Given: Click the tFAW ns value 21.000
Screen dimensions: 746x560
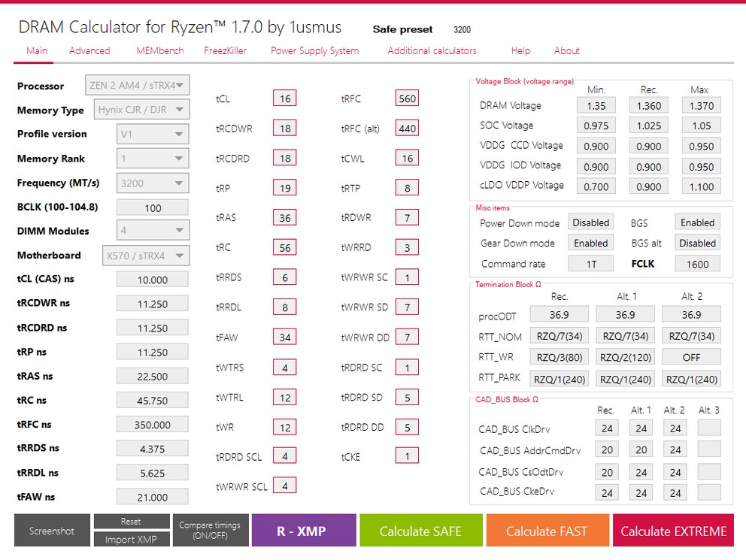Looking at the screenshot, I should tap(152, 497).
